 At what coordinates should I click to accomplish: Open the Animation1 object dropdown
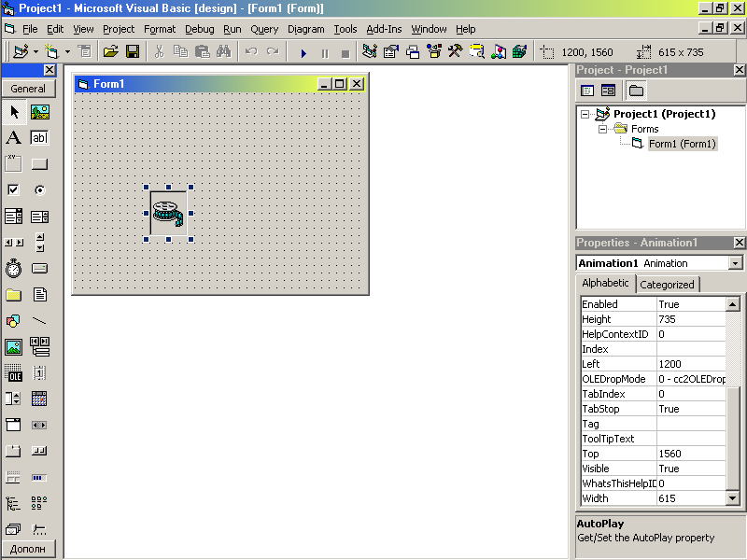click(x=735, y=263)
